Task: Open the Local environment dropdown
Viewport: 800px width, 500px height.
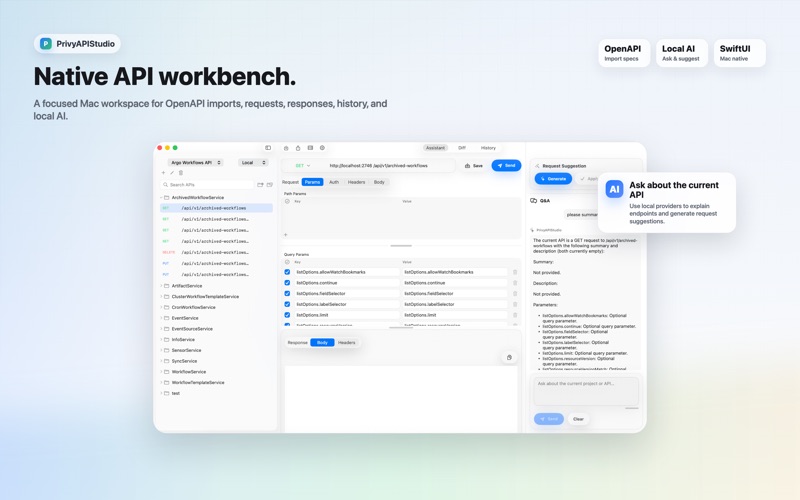Action: point(253,162)
